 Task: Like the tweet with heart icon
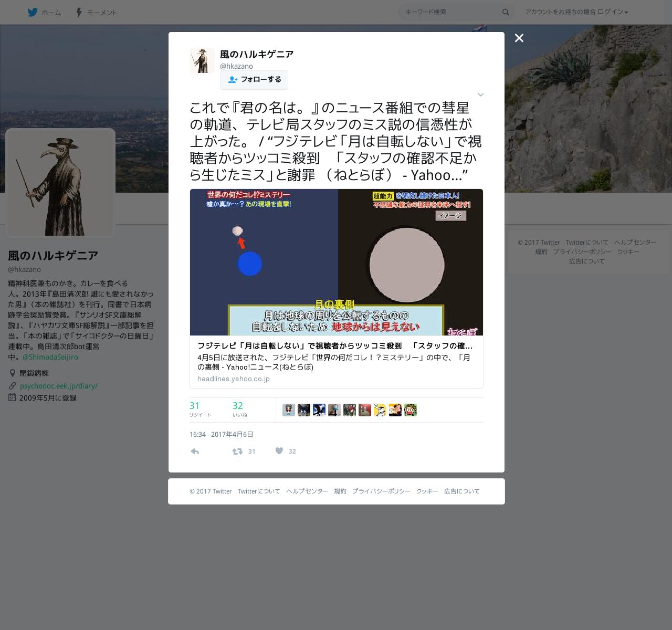[279, 451]
